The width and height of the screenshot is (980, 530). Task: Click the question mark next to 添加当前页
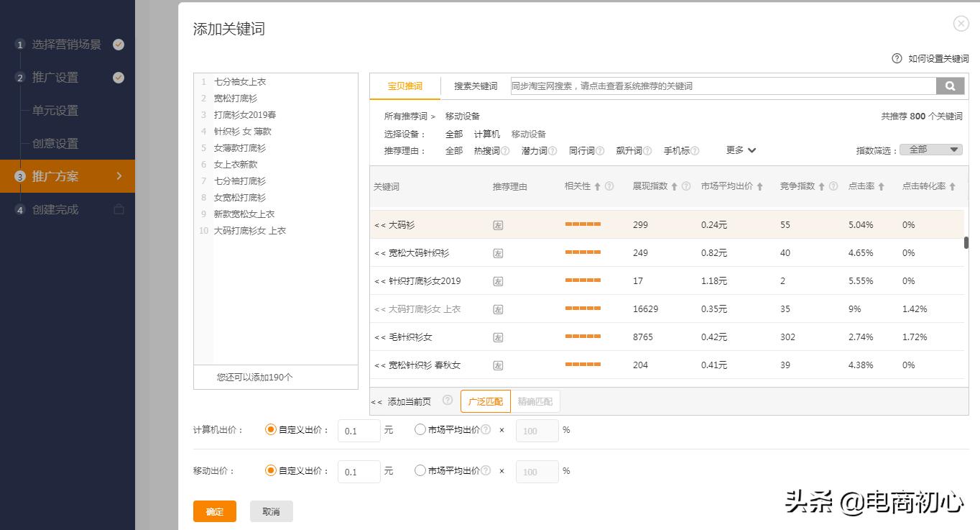pyautogui.click(x=447, y=401)
